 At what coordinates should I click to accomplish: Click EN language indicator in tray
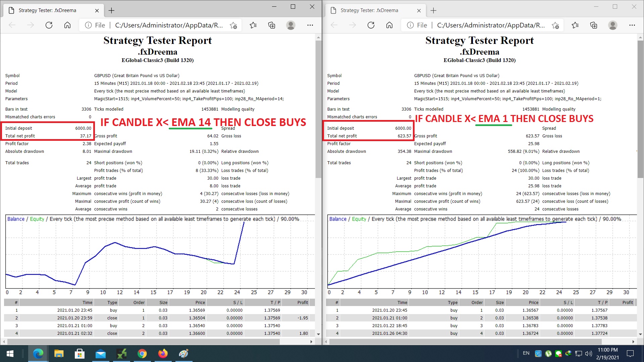click(526, 353)
